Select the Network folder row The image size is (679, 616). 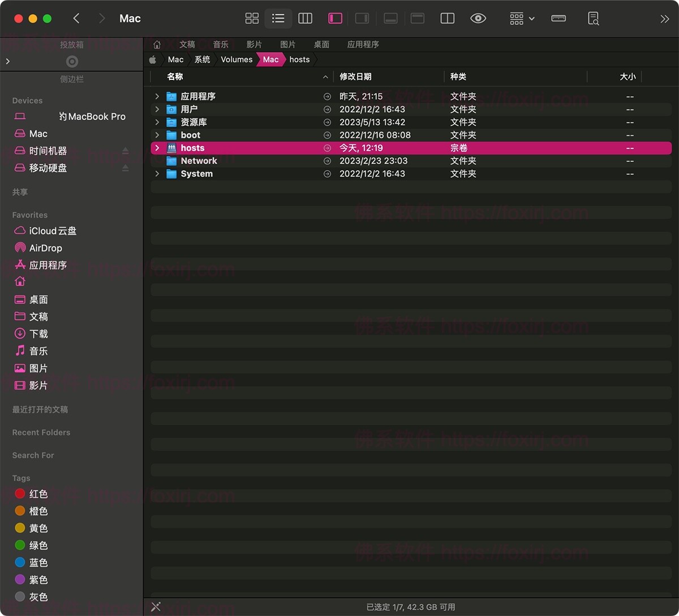[x=199, y=161]
